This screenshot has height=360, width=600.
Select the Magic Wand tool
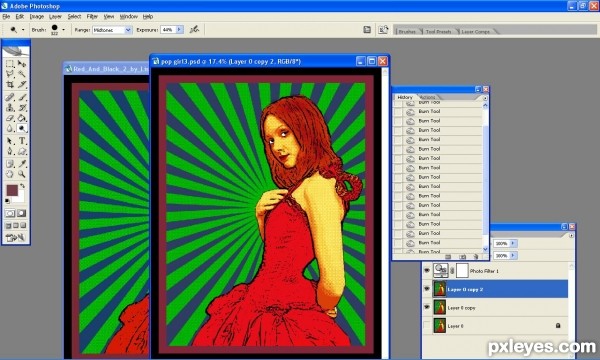click(22, 73)
